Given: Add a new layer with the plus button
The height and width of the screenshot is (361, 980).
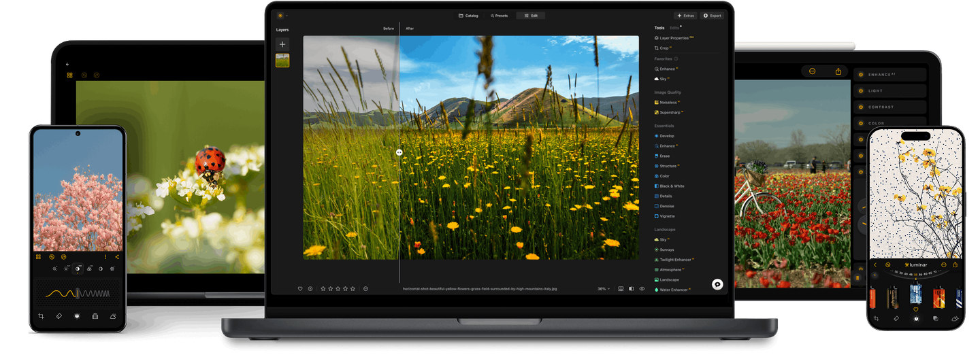Looking at the screenshot, I should point(282,44).
